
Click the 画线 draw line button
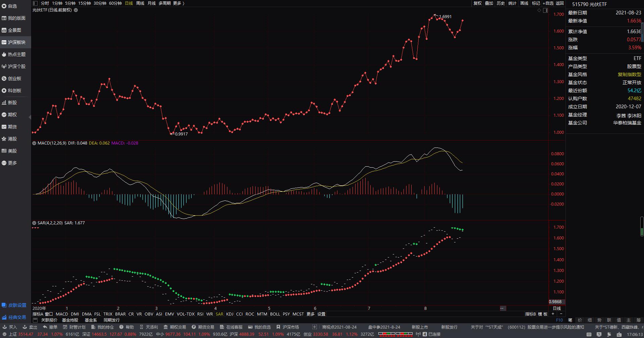click(524, 3)
